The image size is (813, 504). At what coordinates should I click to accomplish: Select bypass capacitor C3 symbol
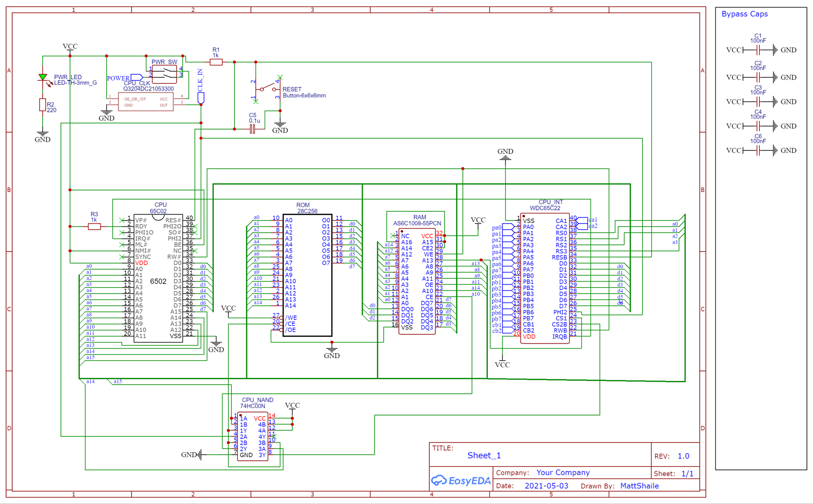tap(758, 102)
